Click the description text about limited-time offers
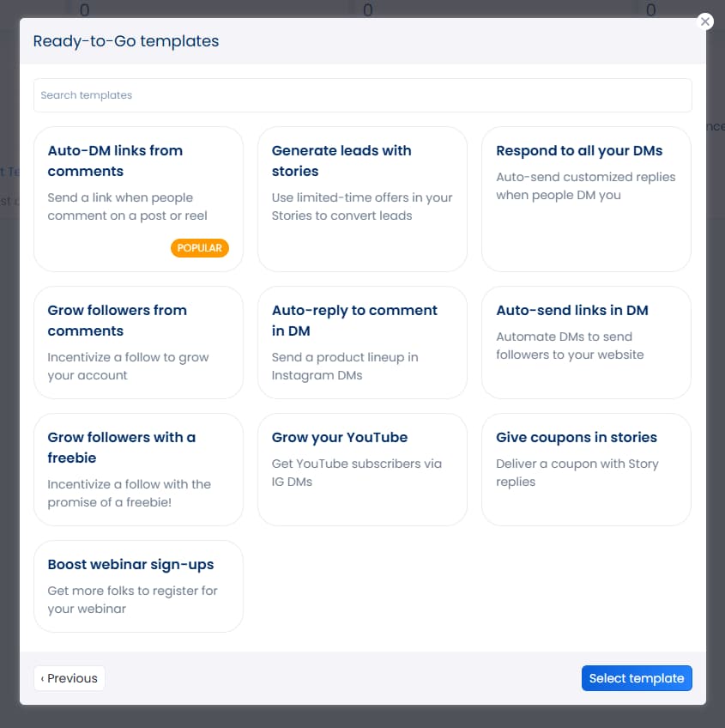Viewport: 725px width, 728px height. [x=362, y=206]
